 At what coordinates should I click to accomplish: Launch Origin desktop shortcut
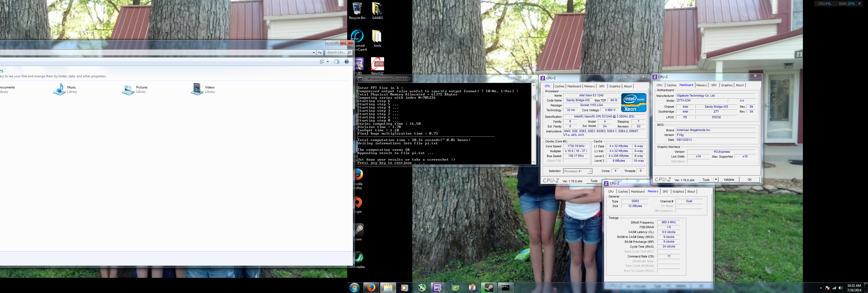click(359, 205)
